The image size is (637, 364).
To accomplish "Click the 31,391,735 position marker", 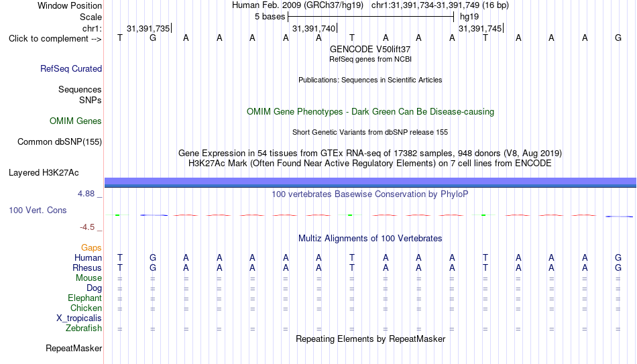I will coord(149,28).
